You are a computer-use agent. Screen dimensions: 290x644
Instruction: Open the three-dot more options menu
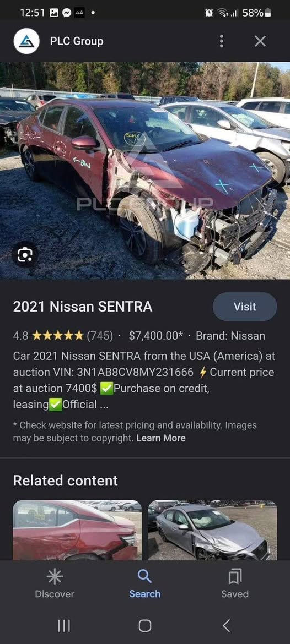click(x=221, y=41)
